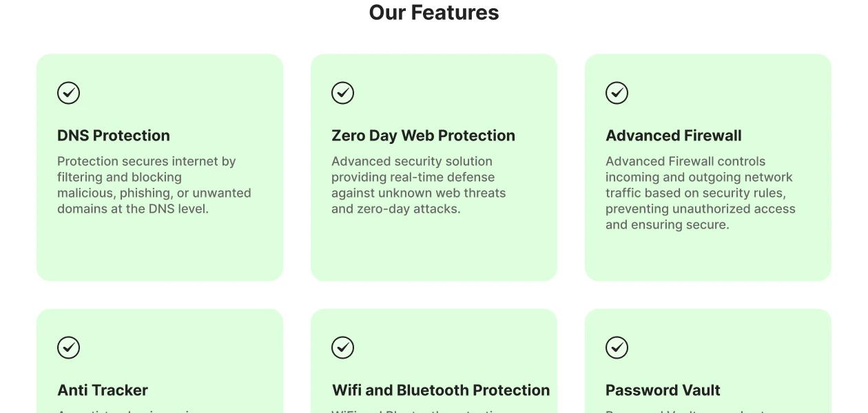Select the Zero Day Web Protection heading
868x413 pixels.
coord(423,136)
